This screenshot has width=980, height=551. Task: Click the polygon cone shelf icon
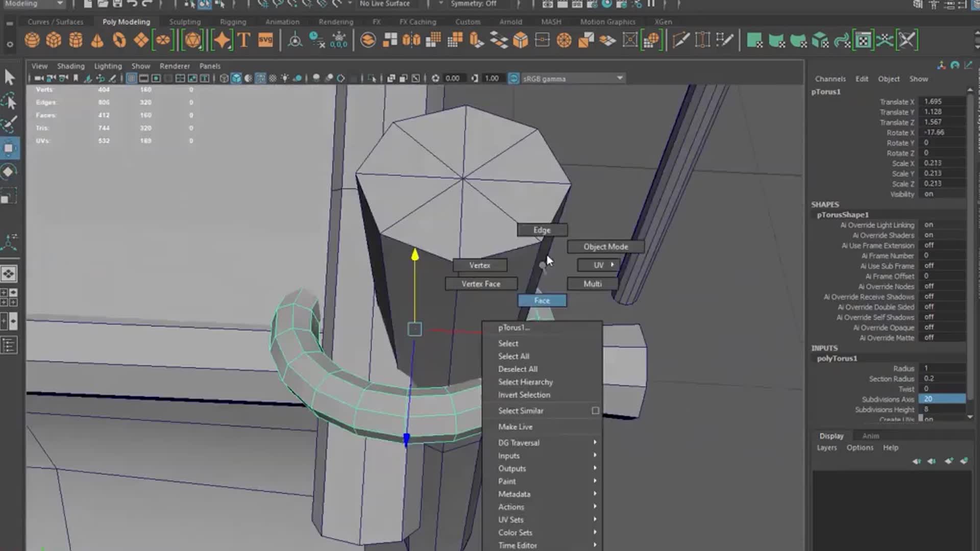97,40
